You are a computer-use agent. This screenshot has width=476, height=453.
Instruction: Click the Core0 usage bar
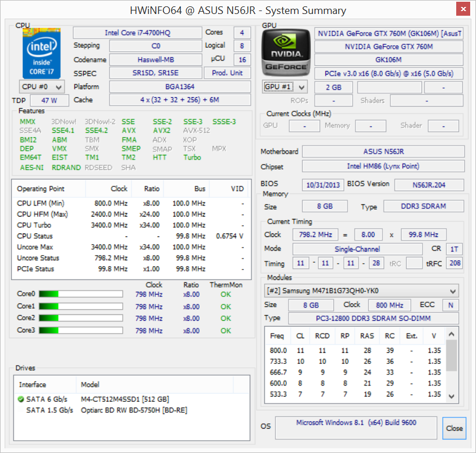[x=81, y=294]
